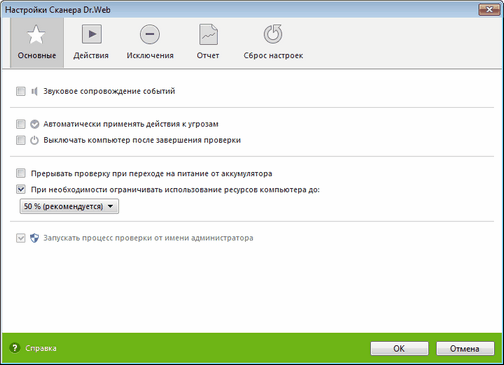Click the question mark help icon
504x365 pixels.
[x=14, y=348]
